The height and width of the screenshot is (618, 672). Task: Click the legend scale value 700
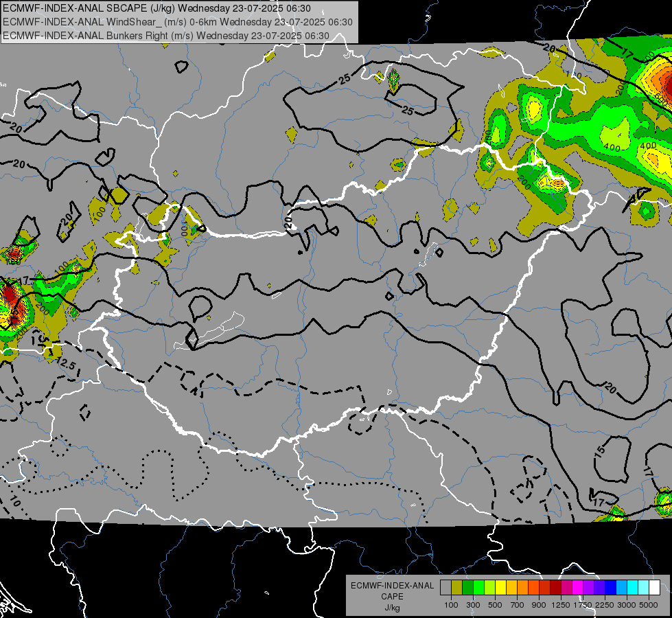518,605
